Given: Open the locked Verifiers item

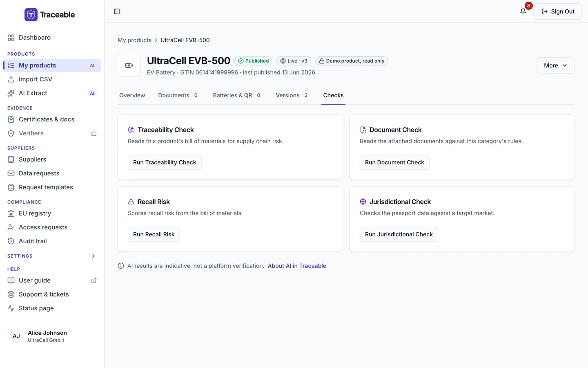Looking at the screenshot, I should 52,133.
